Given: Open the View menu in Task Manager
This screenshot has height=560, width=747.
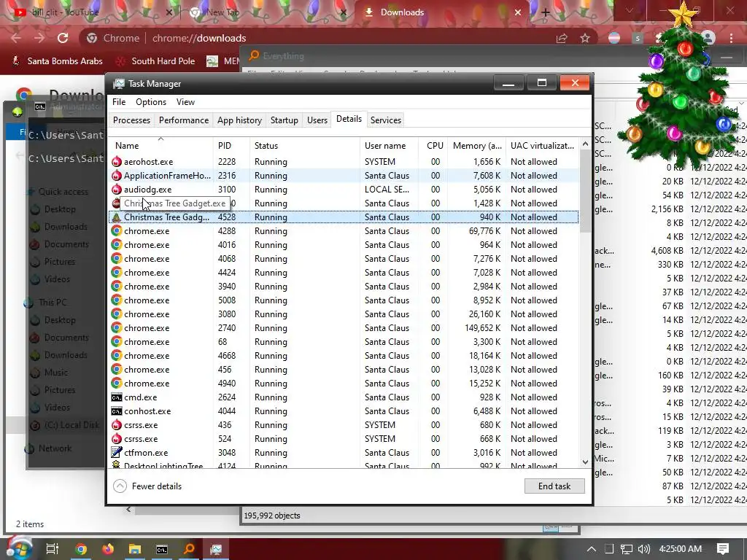Looking at the screenshot, I should point(185,102).
